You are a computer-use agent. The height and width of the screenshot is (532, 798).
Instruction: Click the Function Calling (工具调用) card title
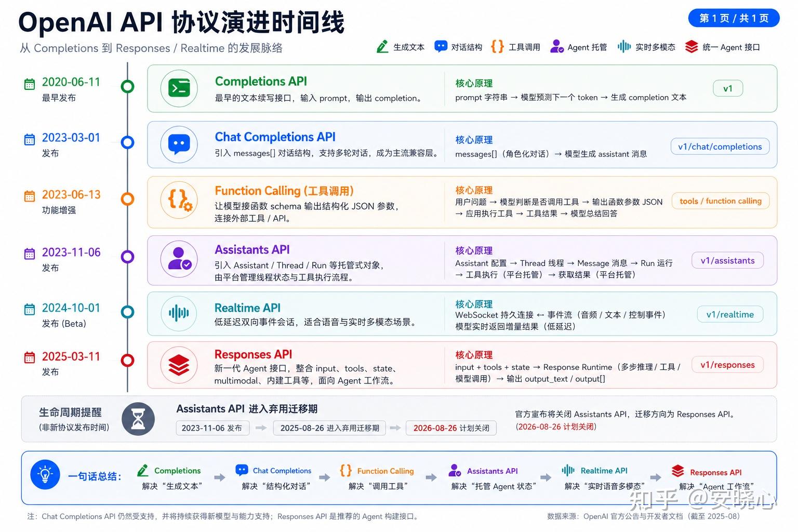click(284, 191)
